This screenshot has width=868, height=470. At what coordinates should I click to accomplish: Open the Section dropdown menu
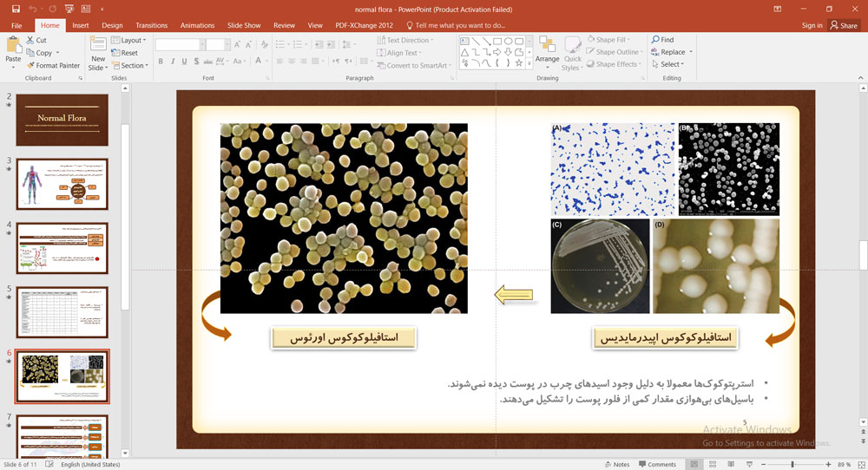coord(133,65)
